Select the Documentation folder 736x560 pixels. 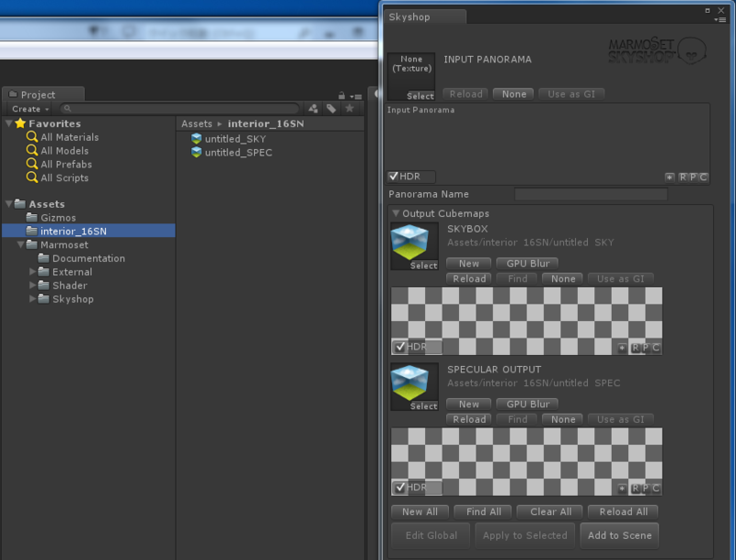(88, 258)
